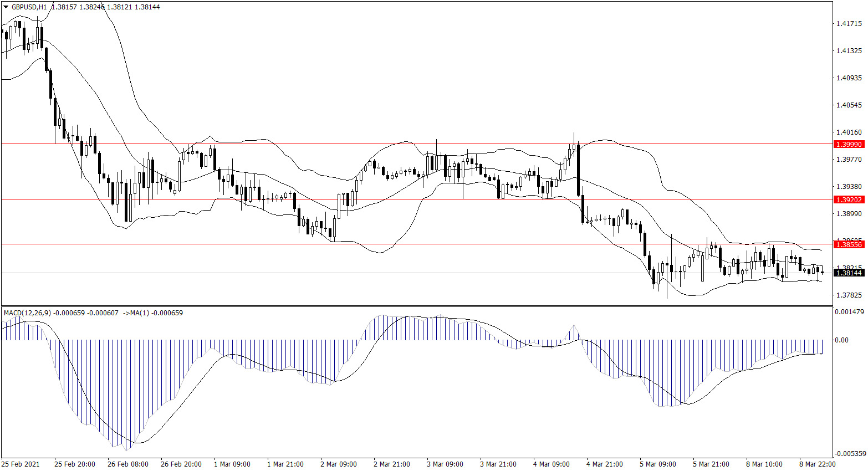Click the 0.001479 value on MACD scale

coord(849,313)
